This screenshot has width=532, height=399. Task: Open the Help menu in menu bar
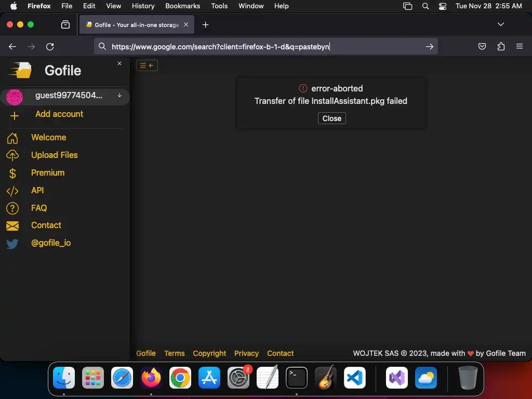[281, 6]
